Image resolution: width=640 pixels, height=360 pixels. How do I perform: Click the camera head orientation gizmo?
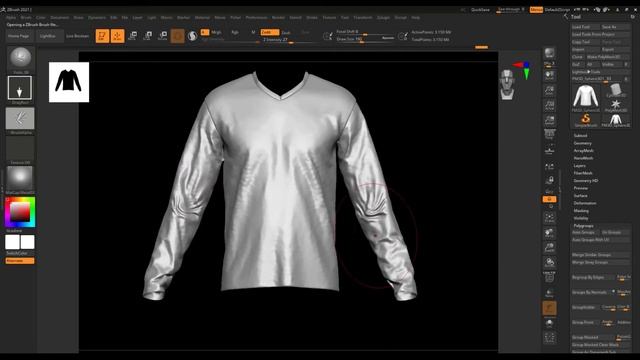pyautogui.click(x=507, y=84)
